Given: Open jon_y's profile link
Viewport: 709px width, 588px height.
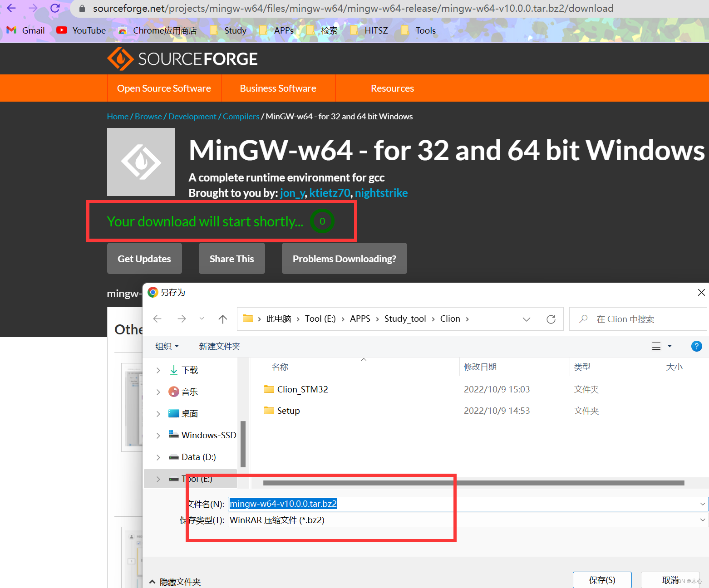Looking at the screenshot, I should click(x=292, y=193).
